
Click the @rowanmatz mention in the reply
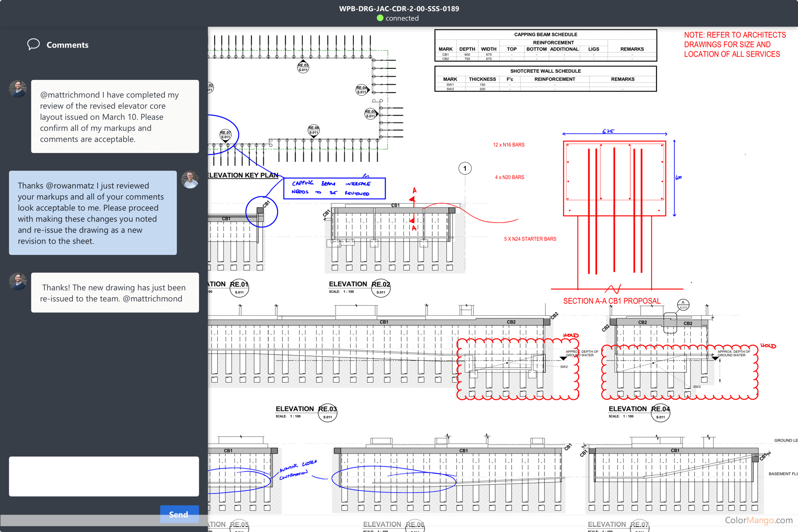70,186
